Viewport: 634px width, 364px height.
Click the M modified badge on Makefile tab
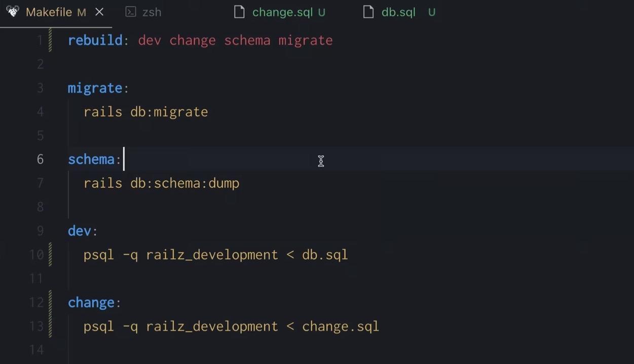[x=81, y=13]
